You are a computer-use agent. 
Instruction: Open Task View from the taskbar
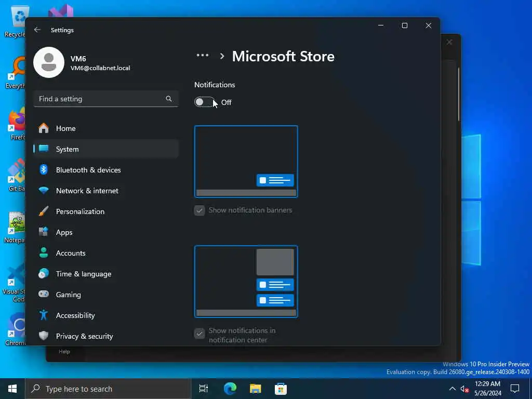click(204, 389)
